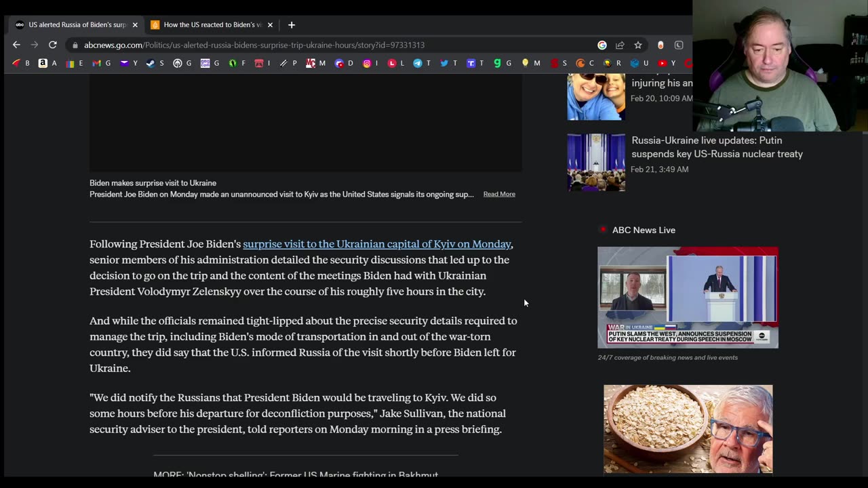This screenshot has width=868, height=488.
Task: Open the lightbulb bookmark labeled M
Action: pyautogui.click(x=530, y=63)
